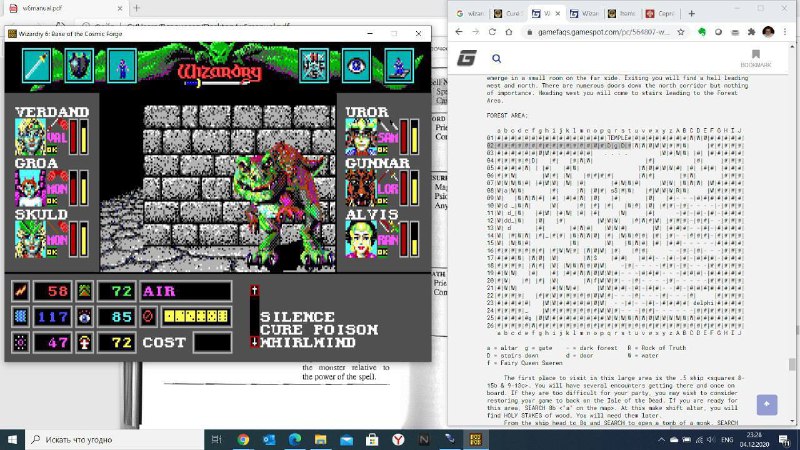Select VERDAND's portrait
800x450 pixels.
pyautogui.click(x=31, y=136)
